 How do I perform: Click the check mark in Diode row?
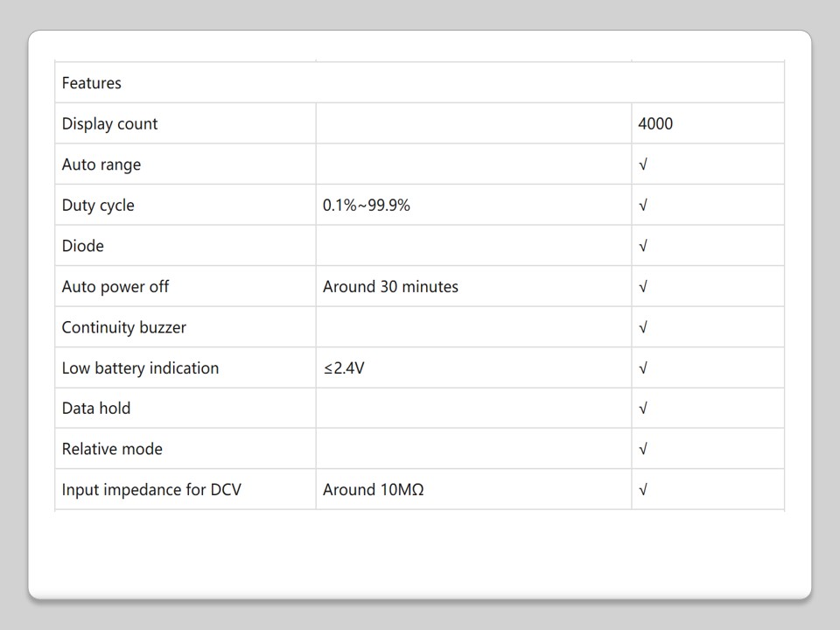point(643,246)
